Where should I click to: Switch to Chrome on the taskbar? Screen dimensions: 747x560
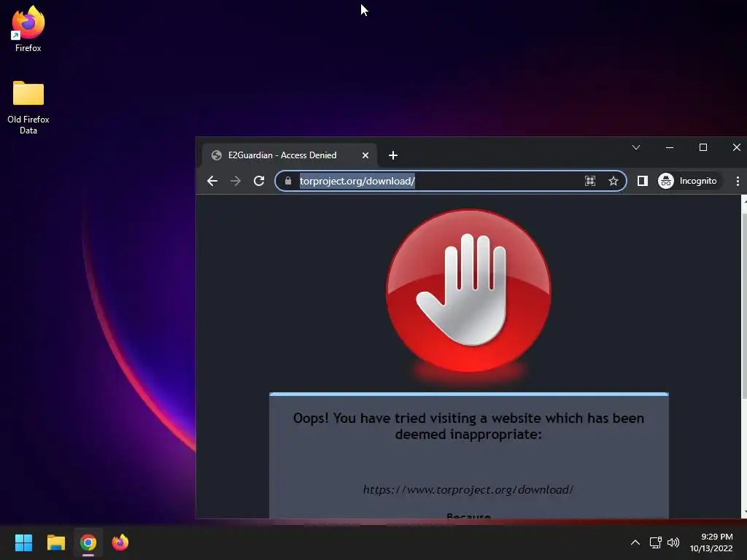[x=88, y=542]
